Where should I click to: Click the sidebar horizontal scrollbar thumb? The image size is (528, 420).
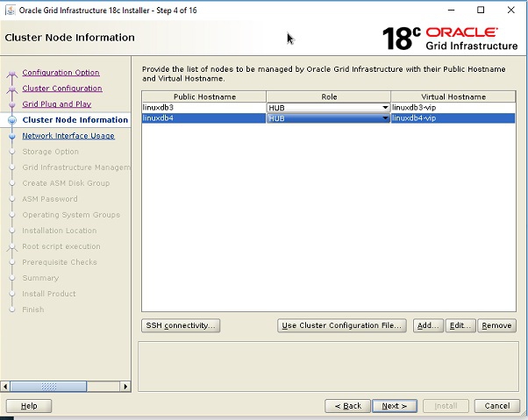(x=48, y=387)
